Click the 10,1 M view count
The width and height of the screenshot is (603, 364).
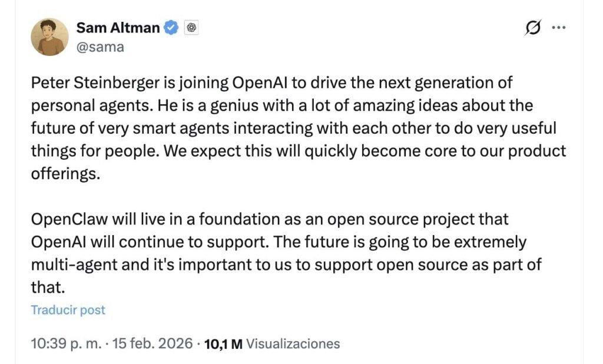click(223, 344)
